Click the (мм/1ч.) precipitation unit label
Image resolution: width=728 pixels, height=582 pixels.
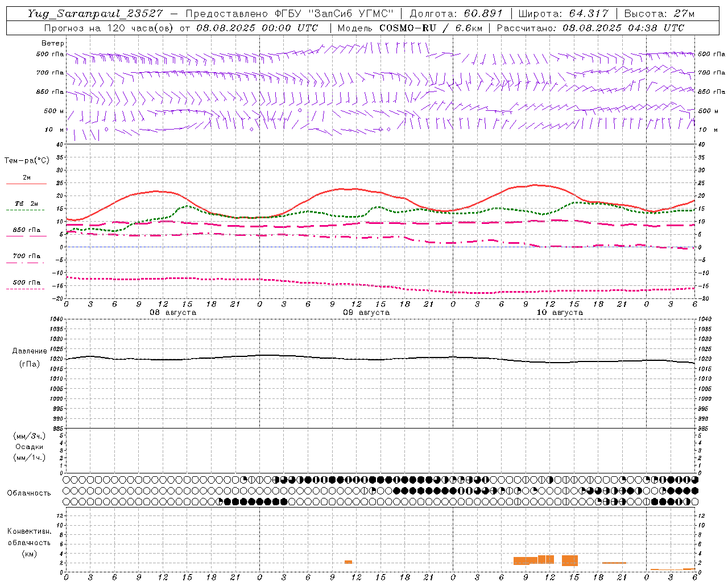tap(30, 458)
